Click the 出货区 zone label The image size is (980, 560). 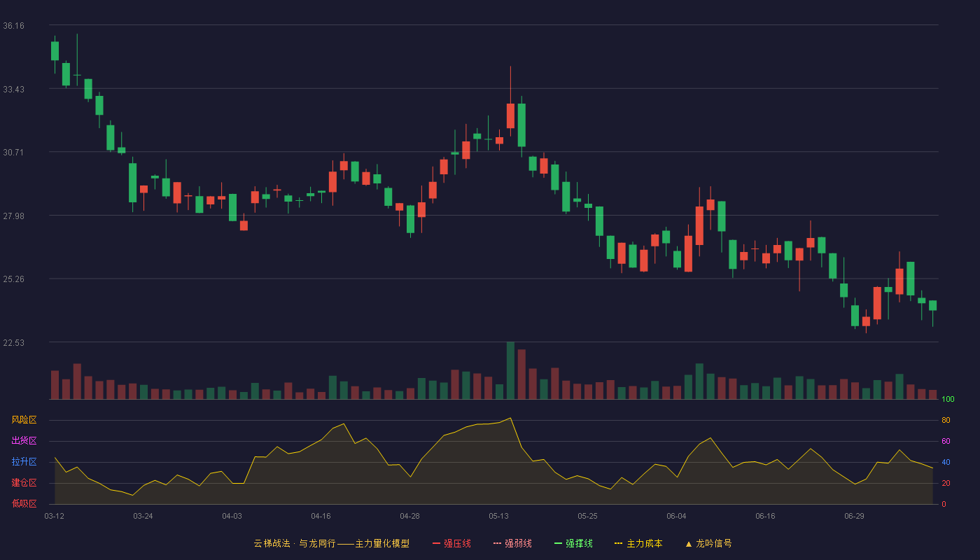click(24, 441)
